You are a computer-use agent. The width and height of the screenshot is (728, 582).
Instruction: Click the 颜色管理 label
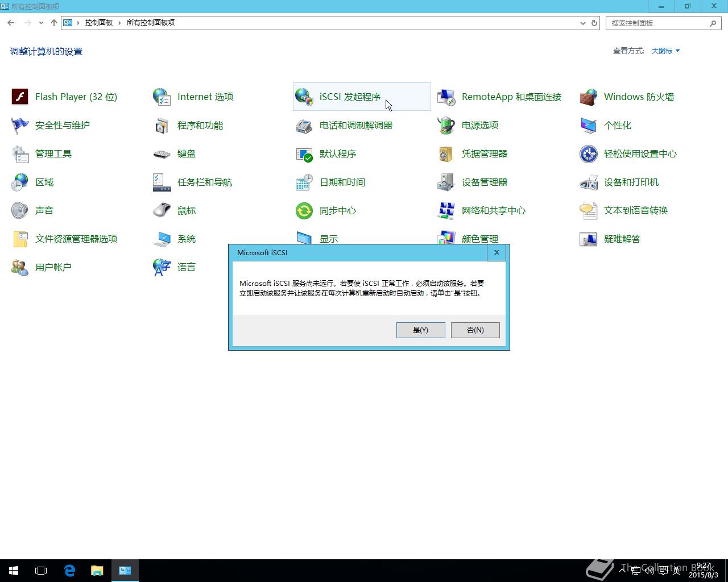point(480,239)
